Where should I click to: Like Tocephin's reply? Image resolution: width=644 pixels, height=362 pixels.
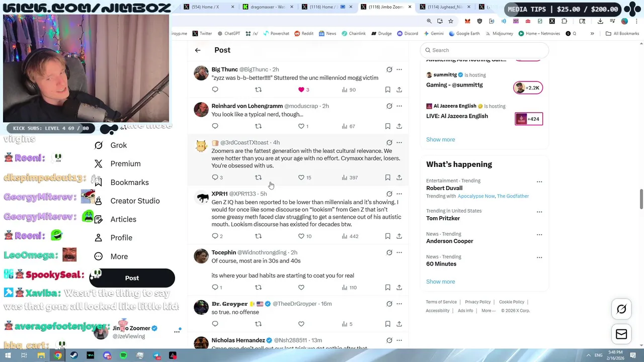click(301, 288)
